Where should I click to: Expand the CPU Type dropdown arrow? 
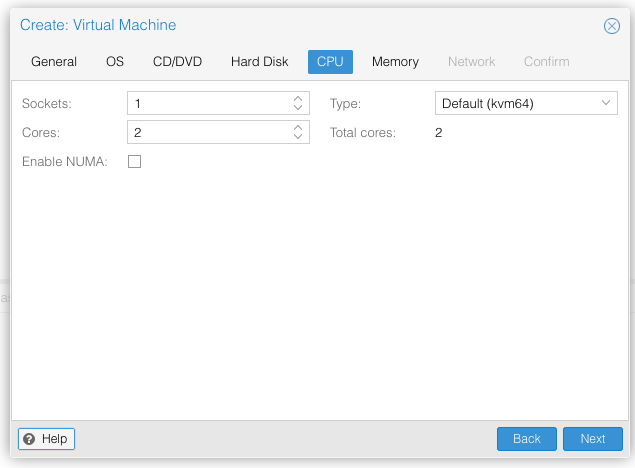click(x=606, y=103)
